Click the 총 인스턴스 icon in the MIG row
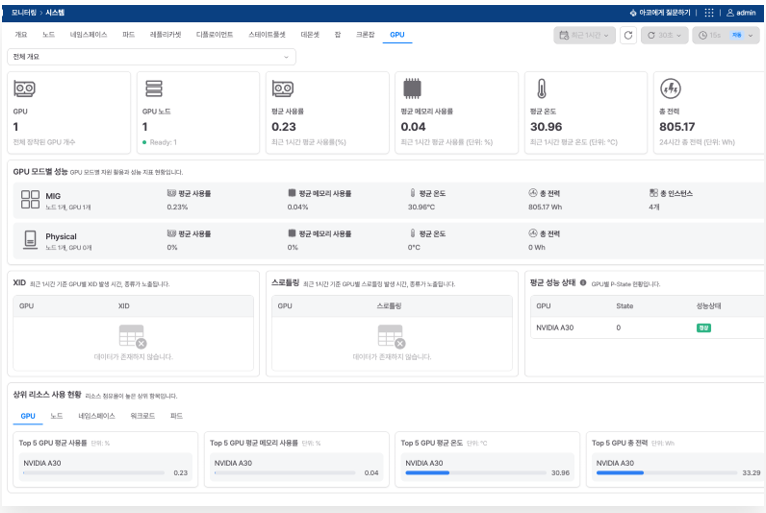Screen dimensions: 766x513 (654, 193)
